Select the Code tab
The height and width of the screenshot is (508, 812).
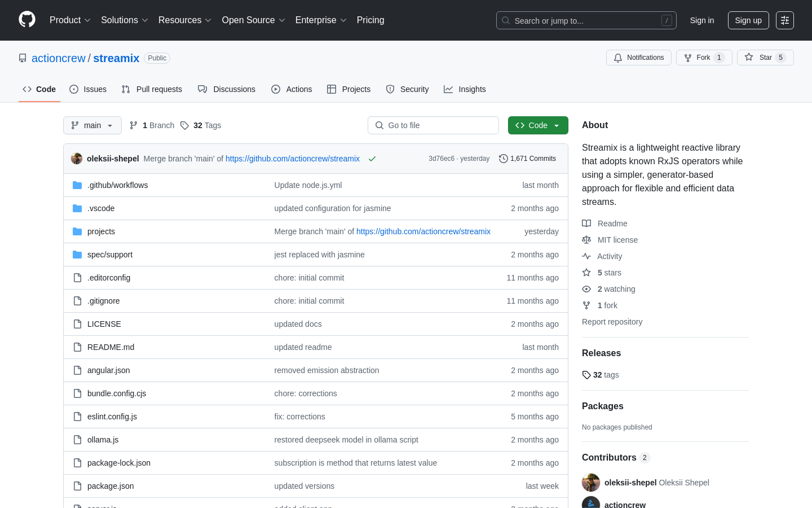(39, 89)
